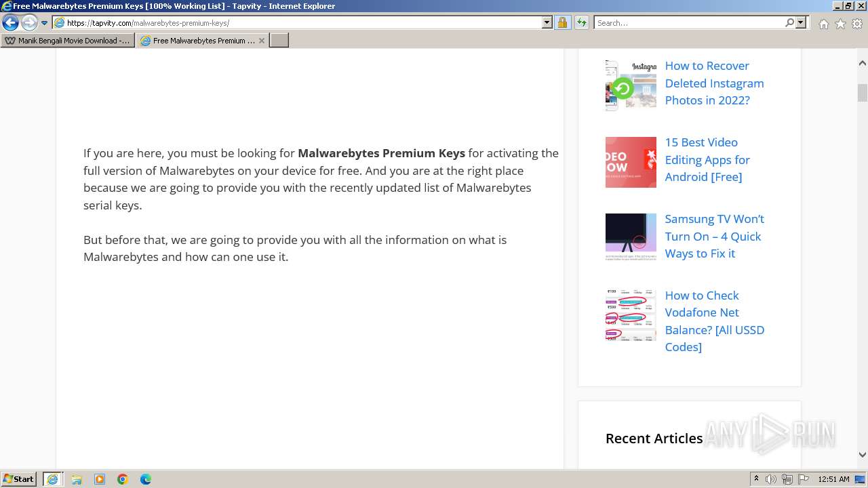Restore down the browser window
Image resolution: width=868 pixels, height=488 pixels.
(x=848, y=6)
